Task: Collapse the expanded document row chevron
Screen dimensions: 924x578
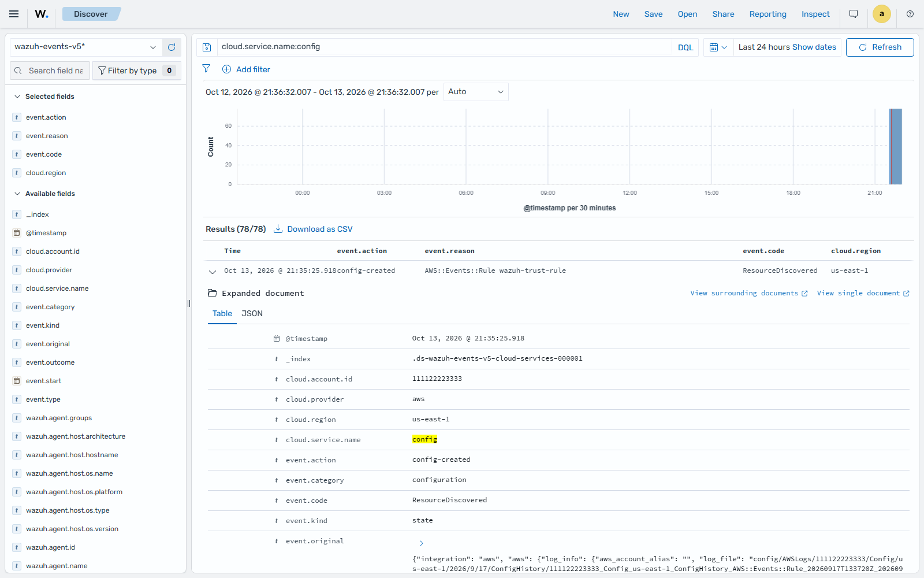Action: point(213,271)
